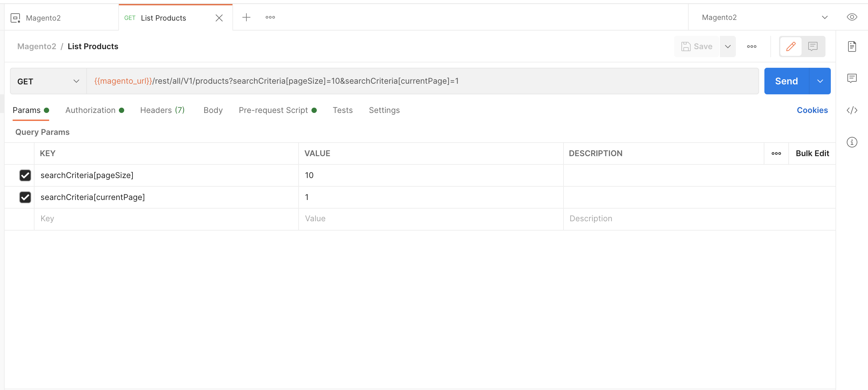
Task: Open more actions menu next to Save
Action: 752,46
